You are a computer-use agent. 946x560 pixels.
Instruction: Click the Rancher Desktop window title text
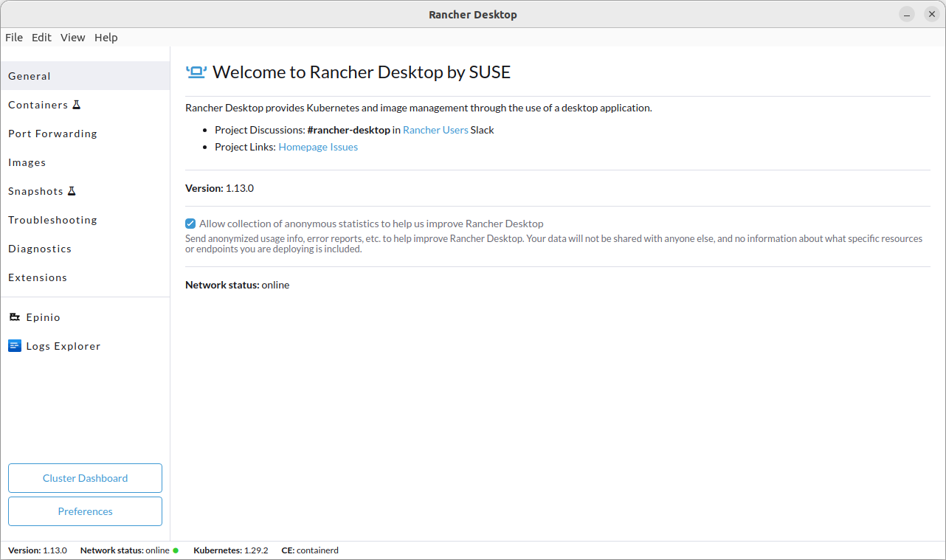coord(473,15)
